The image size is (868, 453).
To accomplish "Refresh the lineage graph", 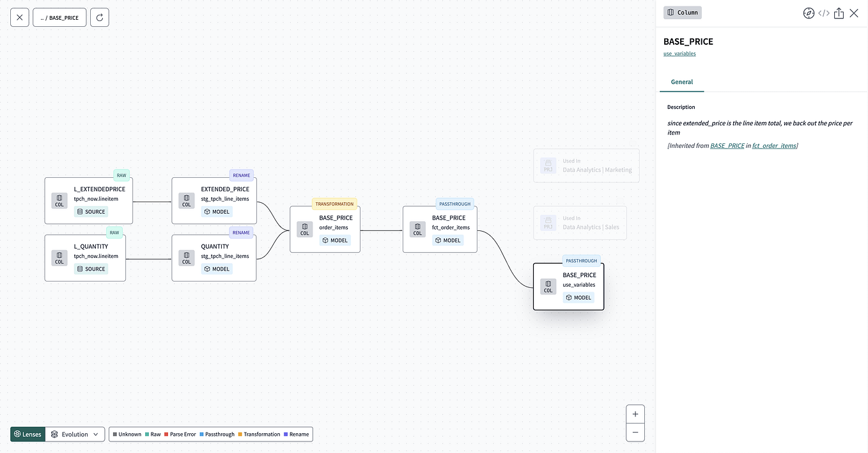I will pos(100,17).
